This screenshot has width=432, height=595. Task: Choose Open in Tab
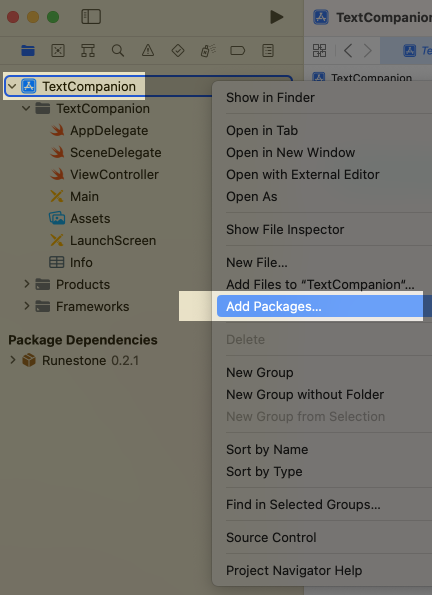pyautogui.click(x=262, y=131)
